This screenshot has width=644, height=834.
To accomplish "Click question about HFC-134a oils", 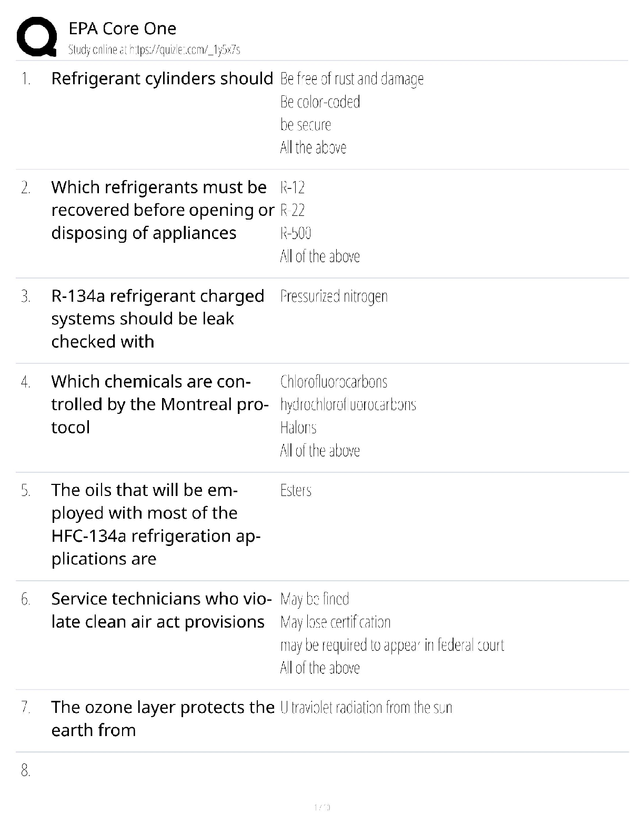I will pos(156,524).
